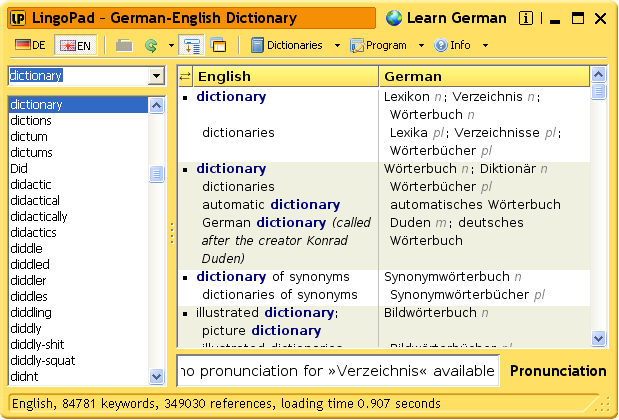
Task: Select didactics in the word list
Action: point(78,232)
